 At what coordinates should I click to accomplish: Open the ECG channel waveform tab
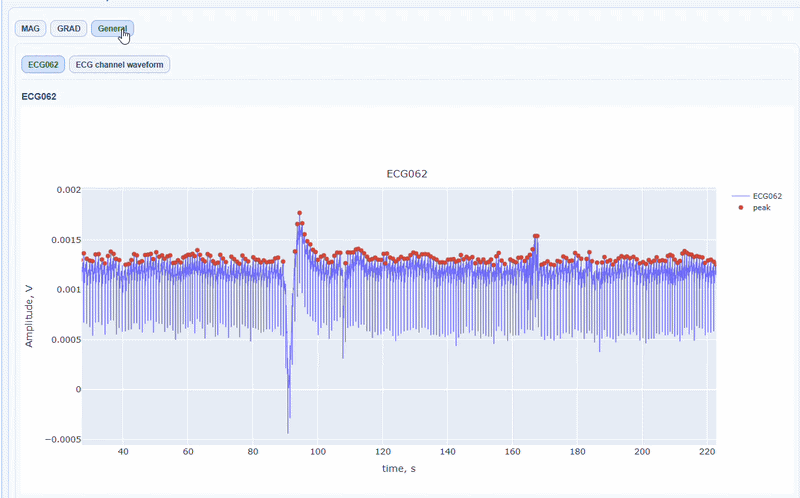click(119, 65)
